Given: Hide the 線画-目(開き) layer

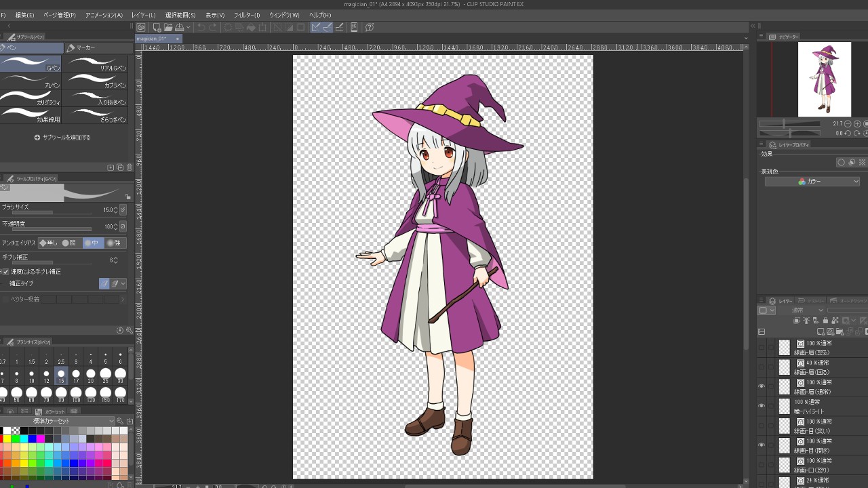Looking at the screenshot, I should point(762,445).
